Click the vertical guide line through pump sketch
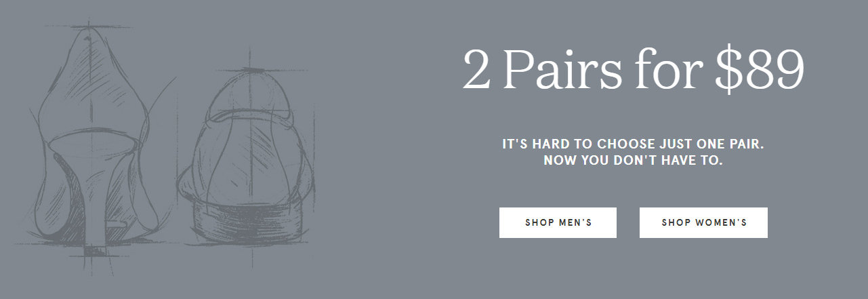The width and height of the screenshot is (868, 299). tap(89, 142)
